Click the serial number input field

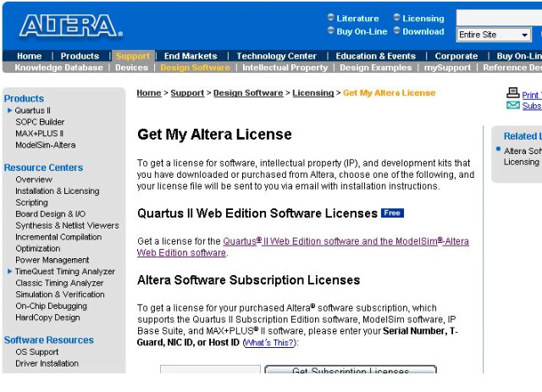pyautogui.click(x=210, y=369)
